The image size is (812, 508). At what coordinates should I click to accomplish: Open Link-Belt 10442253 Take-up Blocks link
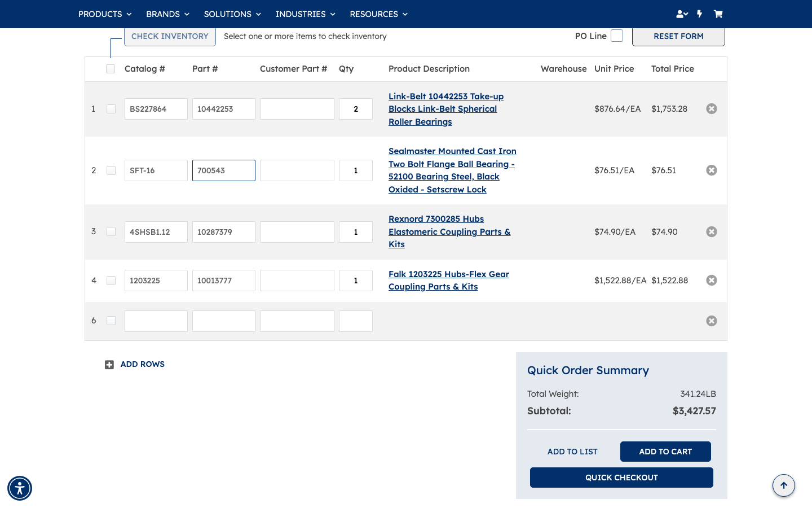(446, 109)
